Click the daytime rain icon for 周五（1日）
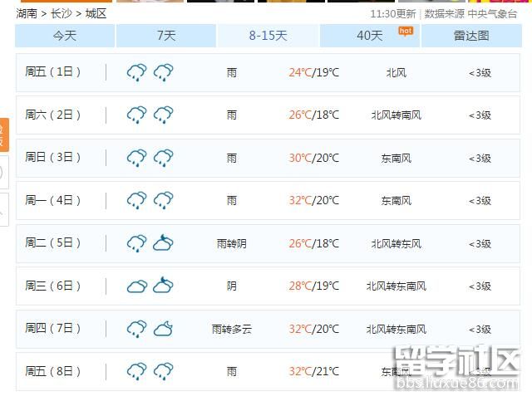The height and width of the screenshot is (401, 532). [136, 73]
